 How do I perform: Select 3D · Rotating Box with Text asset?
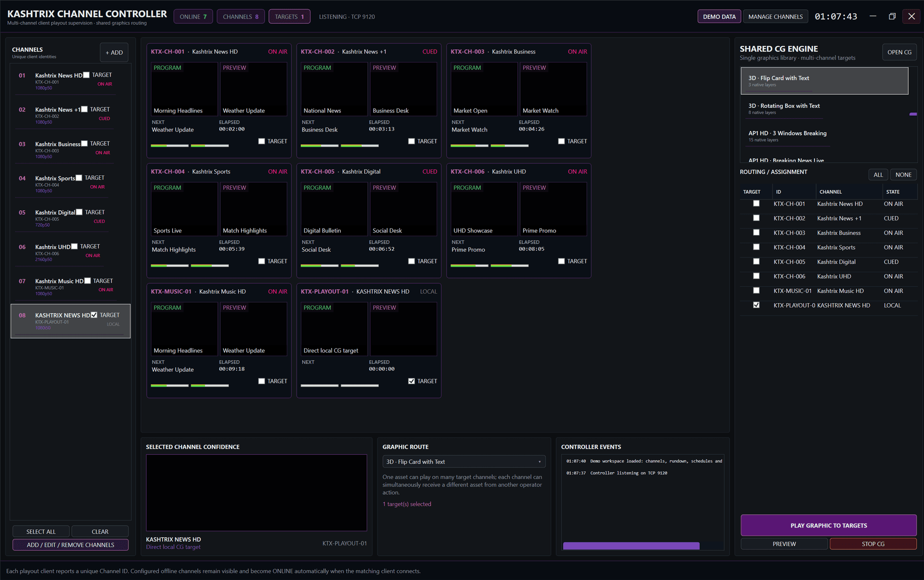(824, 109)
